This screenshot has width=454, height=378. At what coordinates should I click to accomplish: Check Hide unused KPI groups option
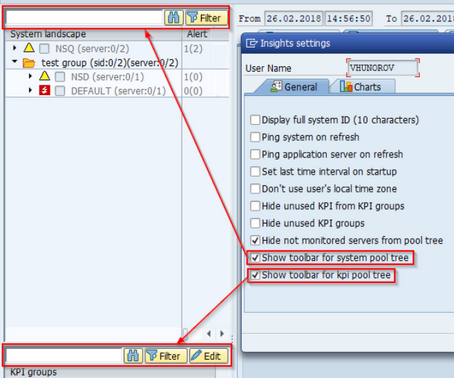255,223
